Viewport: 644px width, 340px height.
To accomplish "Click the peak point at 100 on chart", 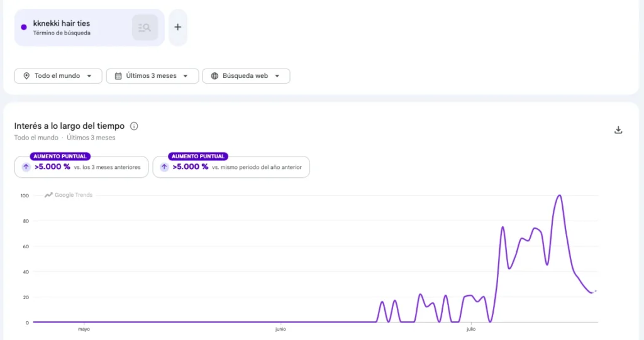I will coord(559,195).
